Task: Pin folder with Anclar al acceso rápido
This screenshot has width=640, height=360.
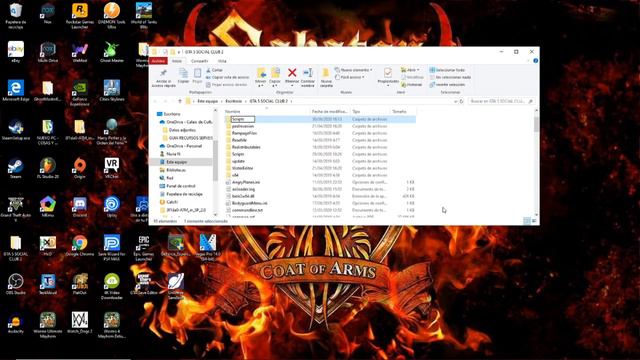Action: click(x=163, y=78)
